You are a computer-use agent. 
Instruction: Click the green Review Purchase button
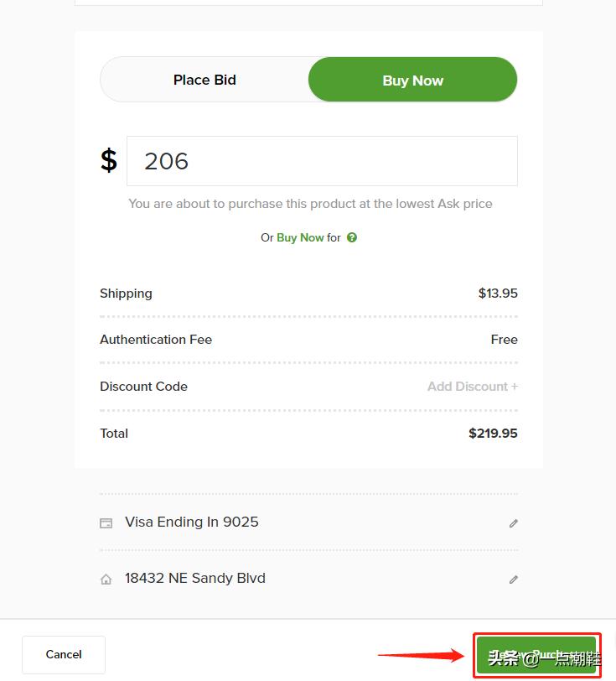click(536, 655)
